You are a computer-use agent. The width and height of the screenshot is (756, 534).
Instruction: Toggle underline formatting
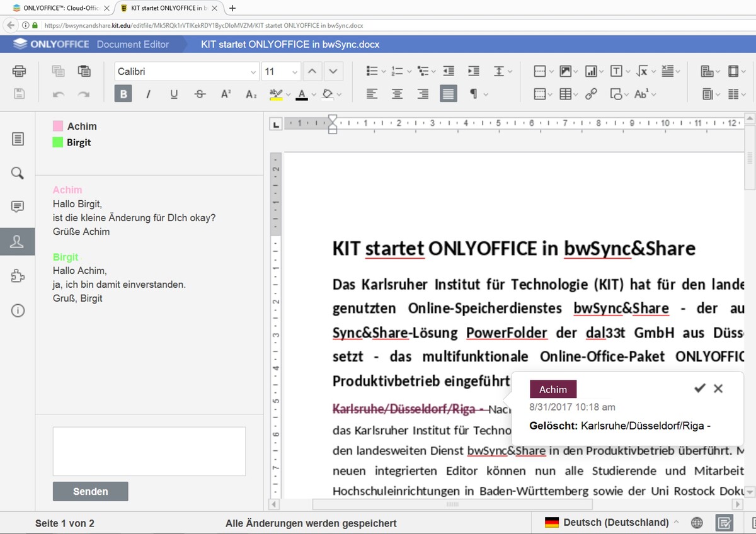tap(175, 94)
